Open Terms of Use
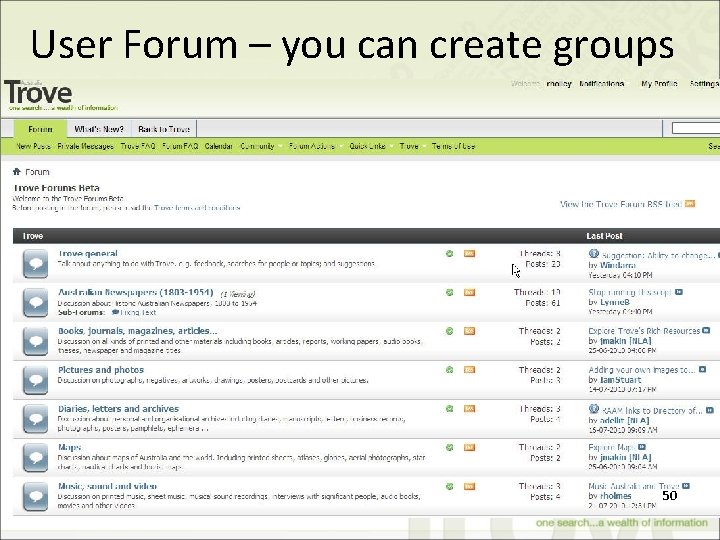 click(x=453, y=146)
